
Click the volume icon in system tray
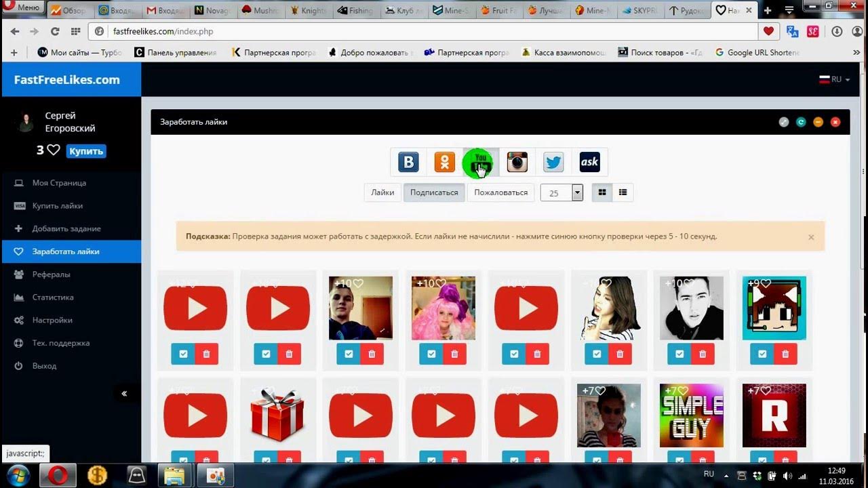coord(787,476)
